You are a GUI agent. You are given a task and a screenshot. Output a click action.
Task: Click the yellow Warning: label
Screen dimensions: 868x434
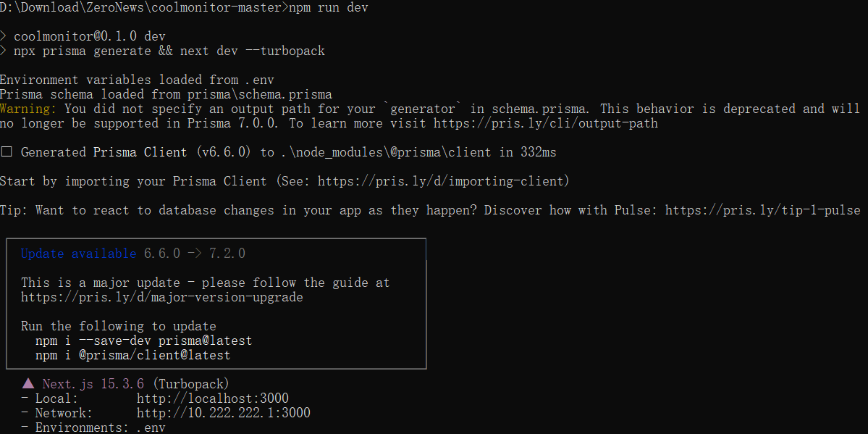(x=28, y=109)
